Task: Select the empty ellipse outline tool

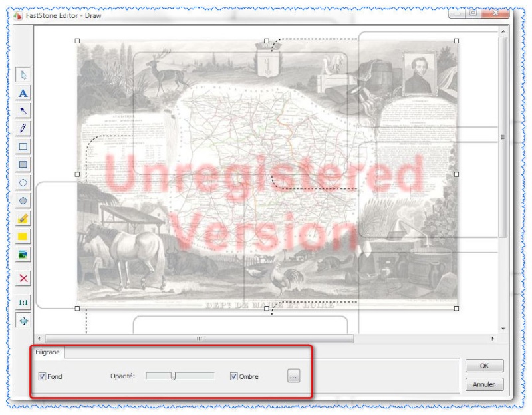Action: click(x=23, y=182)
